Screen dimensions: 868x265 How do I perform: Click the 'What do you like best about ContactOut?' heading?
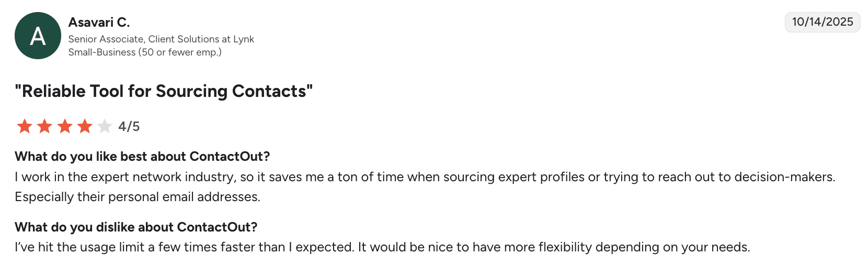point(142,157)
